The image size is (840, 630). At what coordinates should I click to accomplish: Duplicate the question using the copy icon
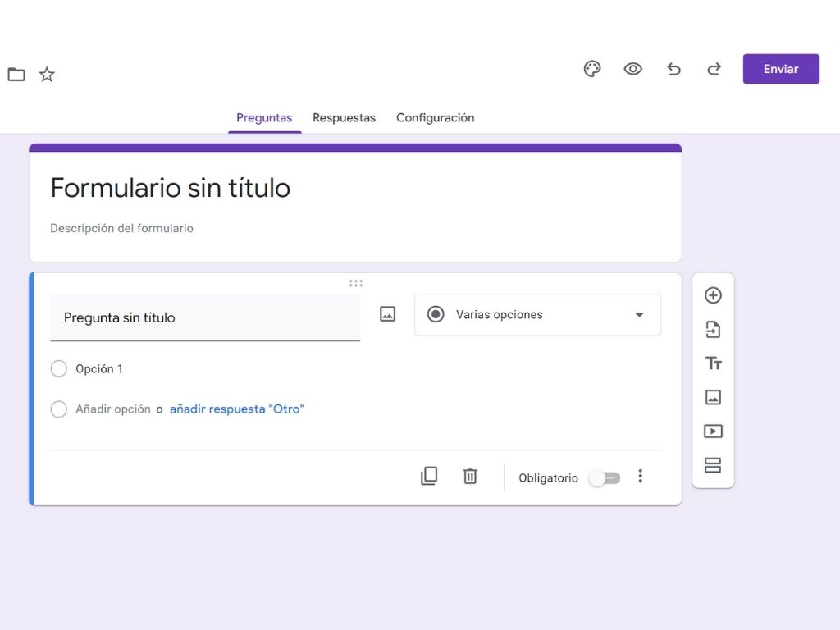[x=428, y=476]
